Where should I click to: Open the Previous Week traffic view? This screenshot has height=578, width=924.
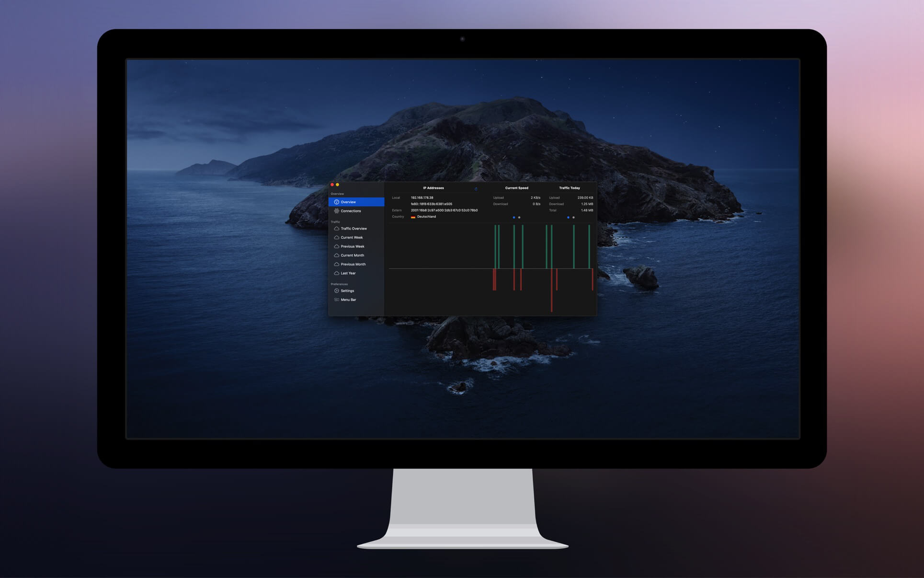click(x=352, y=246)
